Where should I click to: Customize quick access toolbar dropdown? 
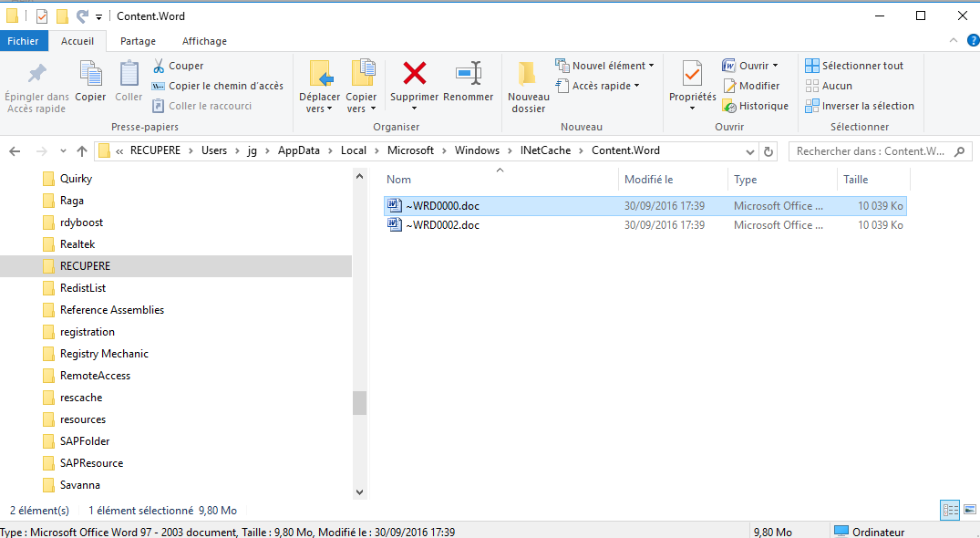[98, 17]
